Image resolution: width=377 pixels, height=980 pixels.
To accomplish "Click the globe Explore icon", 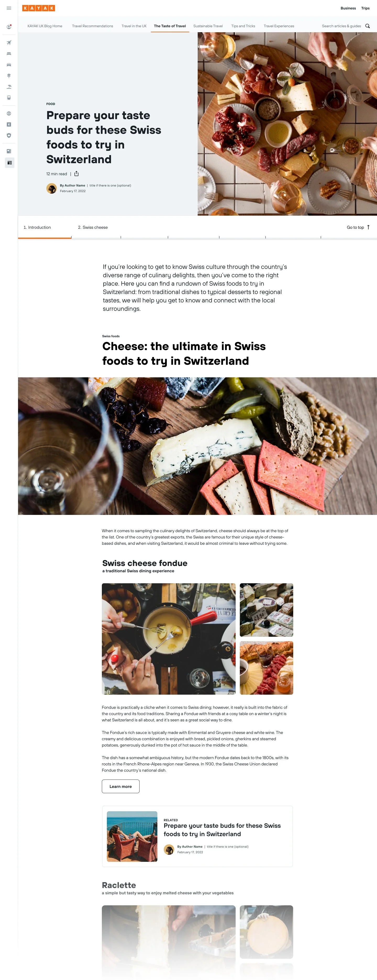I will 9,113.
